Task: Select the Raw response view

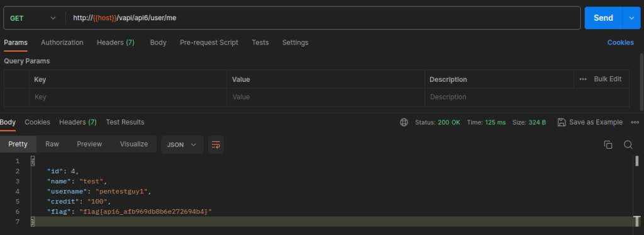Action: (52, 144)
